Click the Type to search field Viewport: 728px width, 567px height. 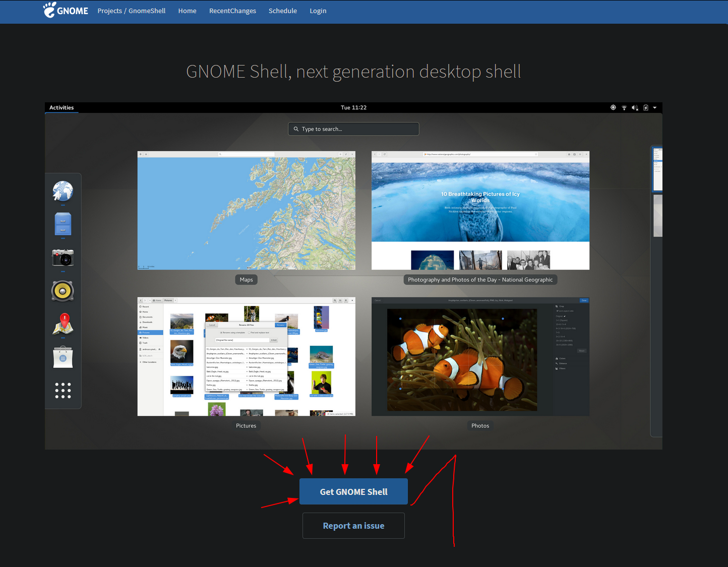353,129
